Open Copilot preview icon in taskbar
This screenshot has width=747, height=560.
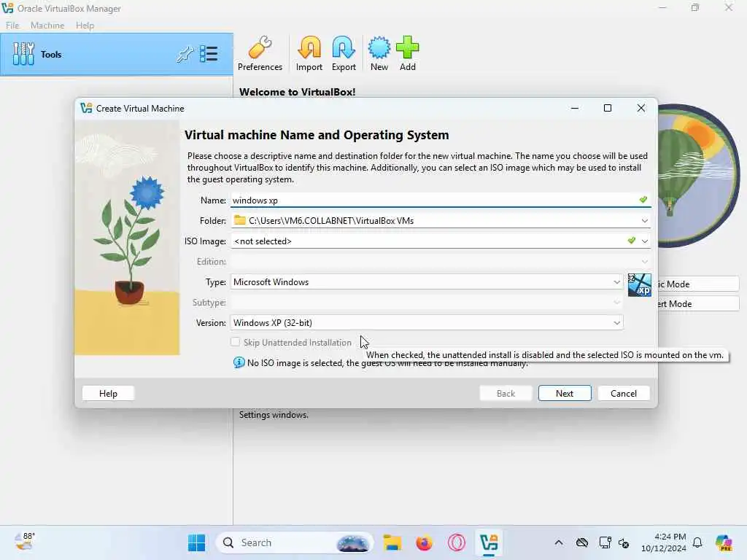tap(724, 542)
